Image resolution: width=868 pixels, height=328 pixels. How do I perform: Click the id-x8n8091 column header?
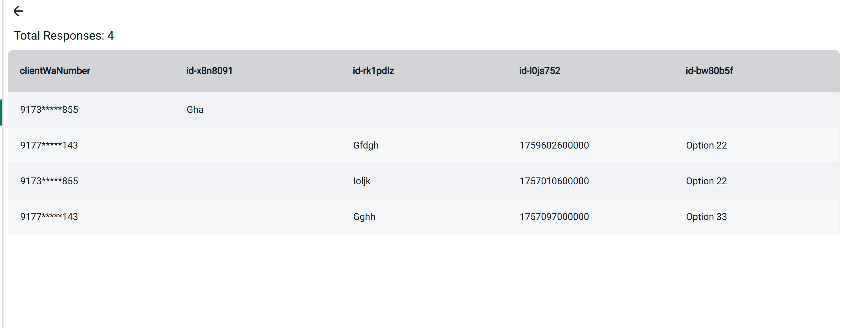coord(209,71)
